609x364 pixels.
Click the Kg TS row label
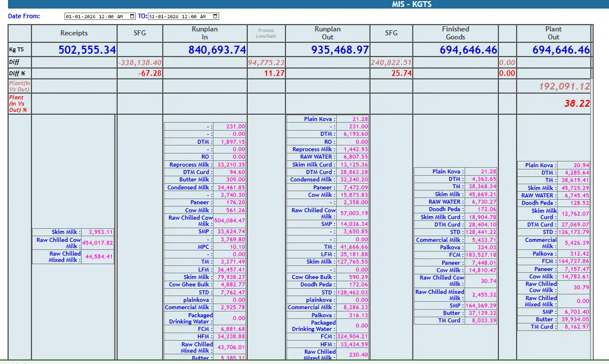pos(17,49)
